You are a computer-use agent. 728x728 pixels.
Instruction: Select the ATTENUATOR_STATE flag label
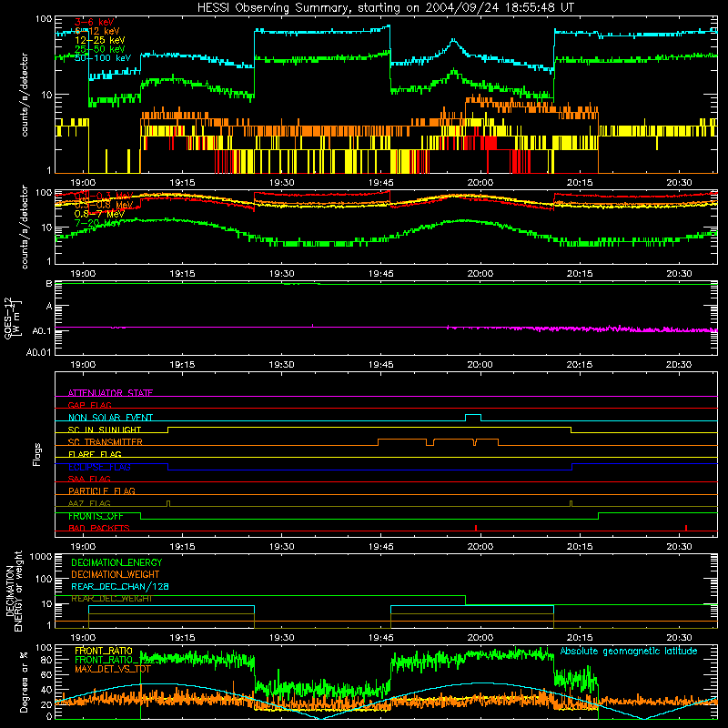[110, 393]
